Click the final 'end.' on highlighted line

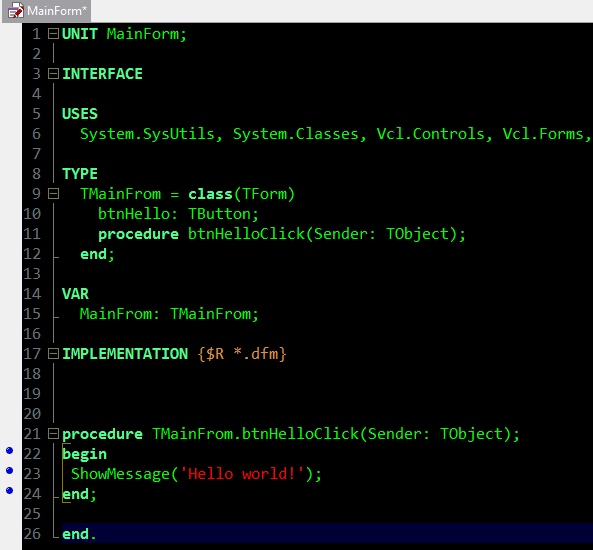[x=79, y=534]
